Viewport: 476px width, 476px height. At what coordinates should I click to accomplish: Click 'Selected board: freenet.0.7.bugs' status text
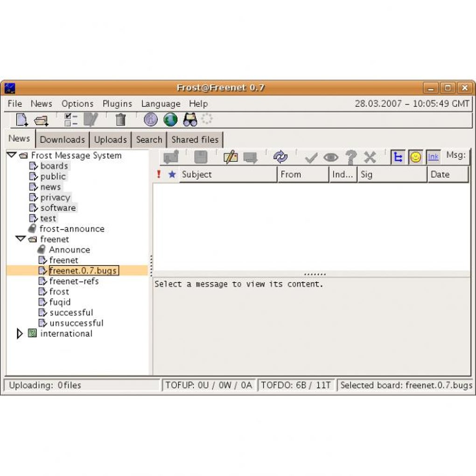406,385
